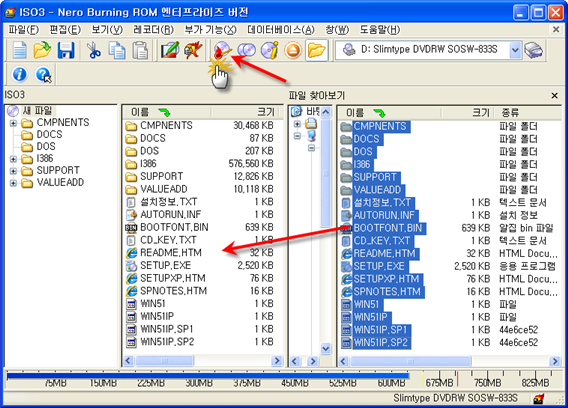
Task: Click the Copy CD double-disc icon
Action: 246,50
